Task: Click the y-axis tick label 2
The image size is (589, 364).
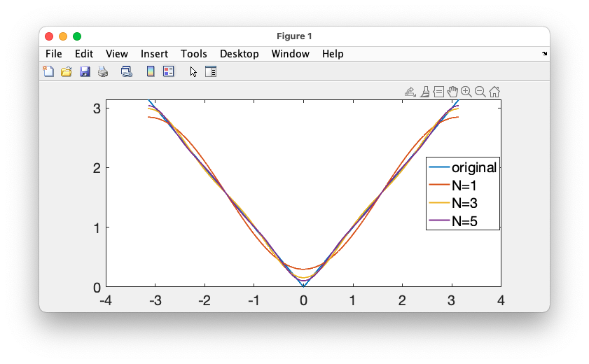Action: 97,168
